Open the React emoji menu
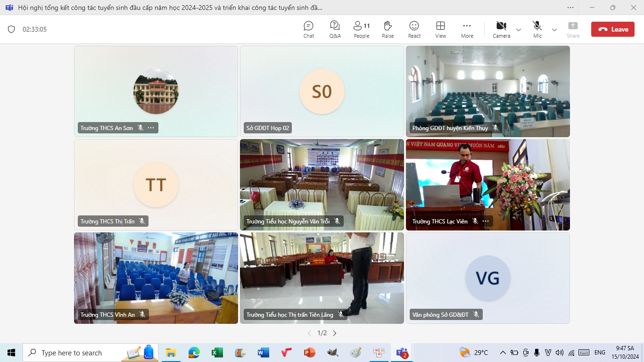 [414, 29]
